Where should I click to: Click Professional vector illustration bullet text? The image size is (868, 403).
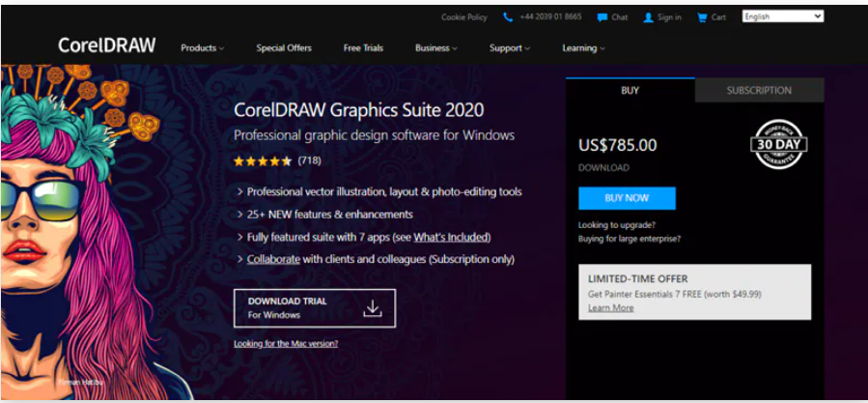click(384, 192)
